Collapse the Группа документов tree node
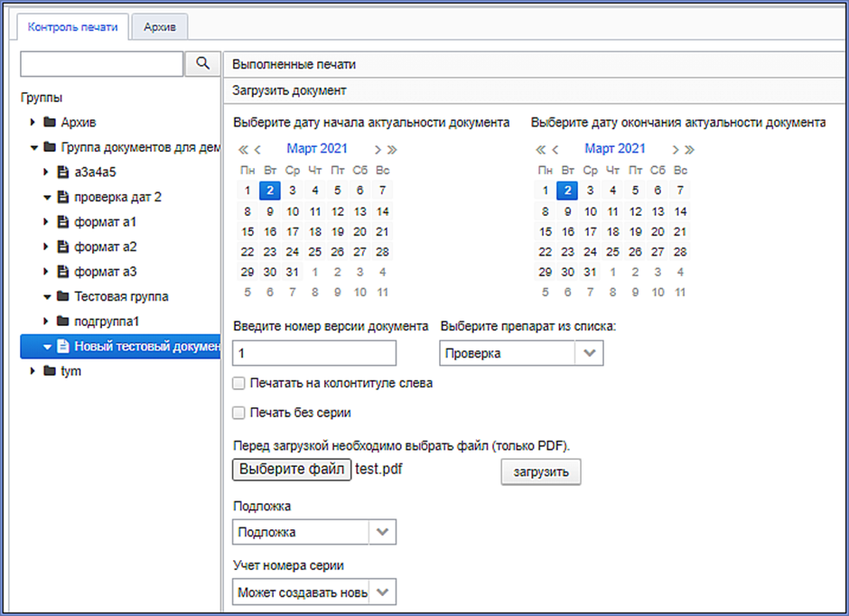 (x=33, y=147)
